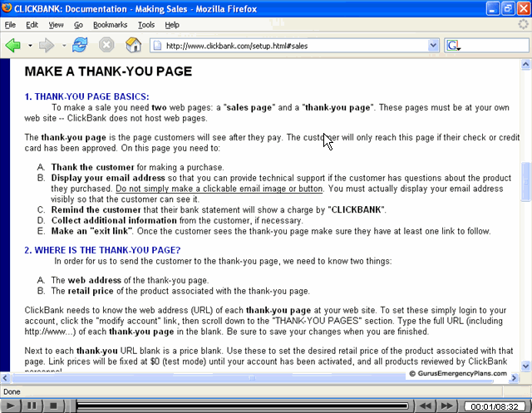Click the Firefox logo in the title bar

pyautogui.click(x=7, y=7)
